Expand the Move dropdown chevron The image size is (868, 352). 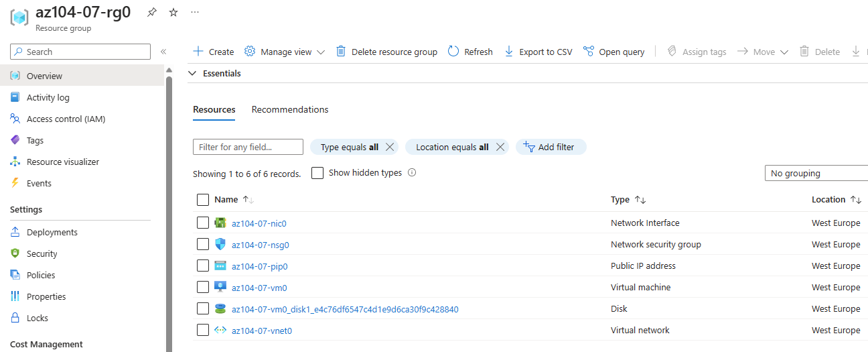784,52
